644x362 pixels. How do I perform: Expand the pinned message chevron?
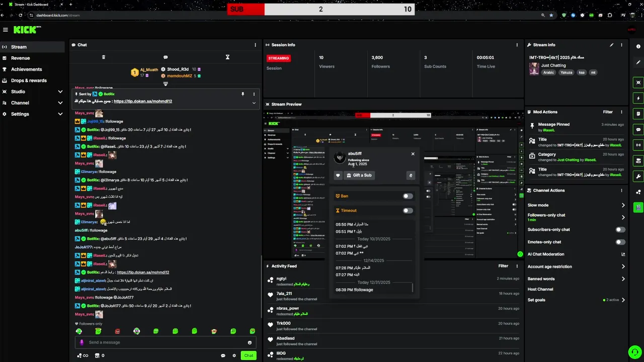pos(254,103)
